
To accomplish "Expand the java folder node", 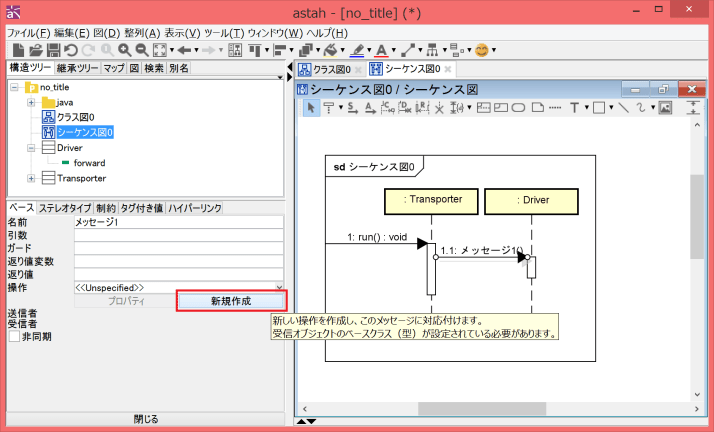I will (x=32, y=103).
